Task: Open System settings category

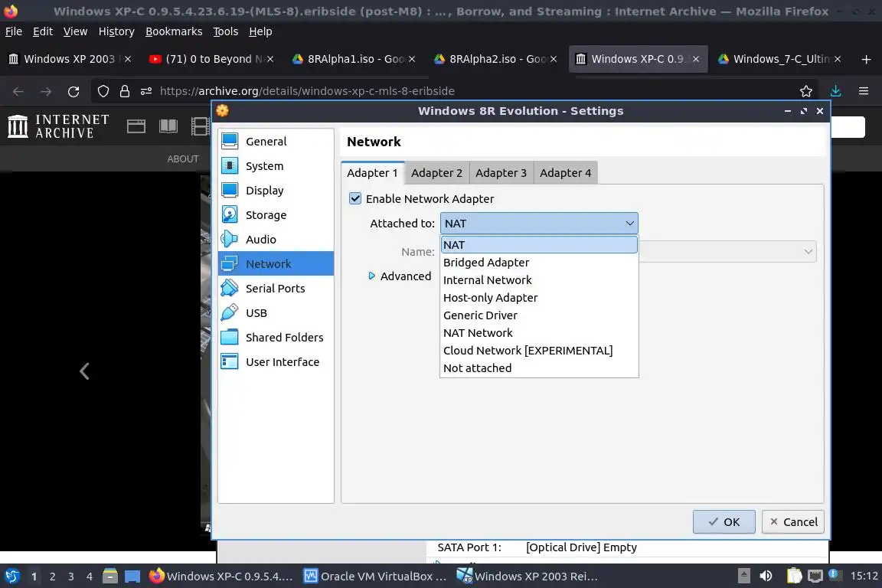Action: (276, 166)
